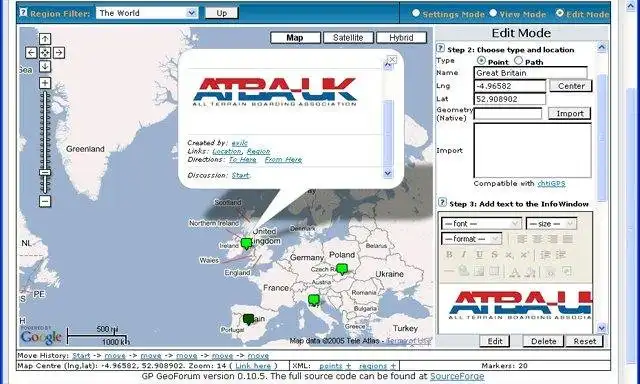Select Settings Mode radio button
Screen dimensions: 640x384
(416, 13)
